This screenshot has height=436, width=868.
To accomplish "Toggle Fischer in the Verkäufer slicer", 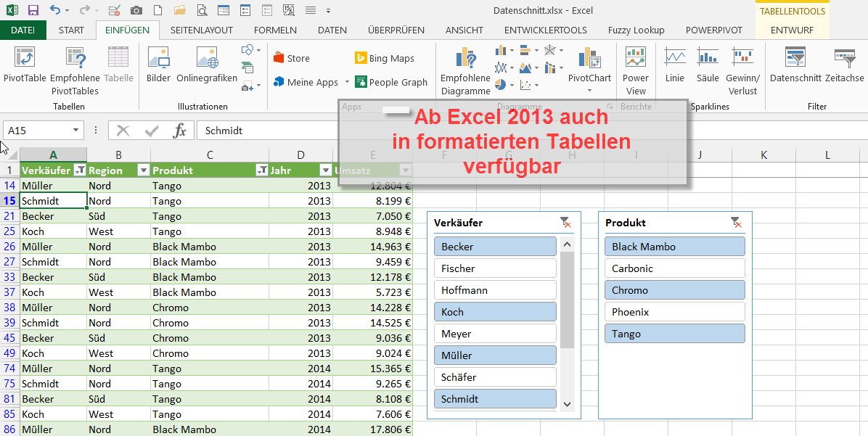I will pyautogui.click(x=495, y=268).
